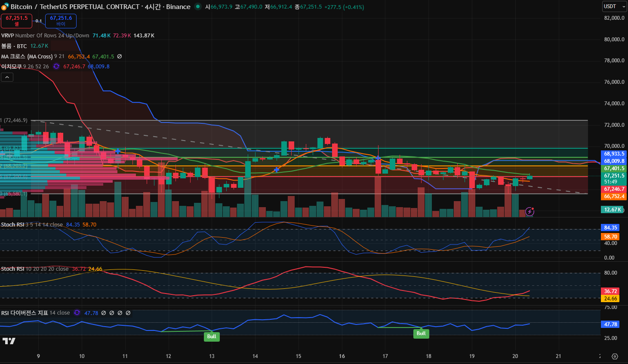Click the red sell button 67,251.5
628x364 pixels.
pyautogui.click(x=16, y=21)
